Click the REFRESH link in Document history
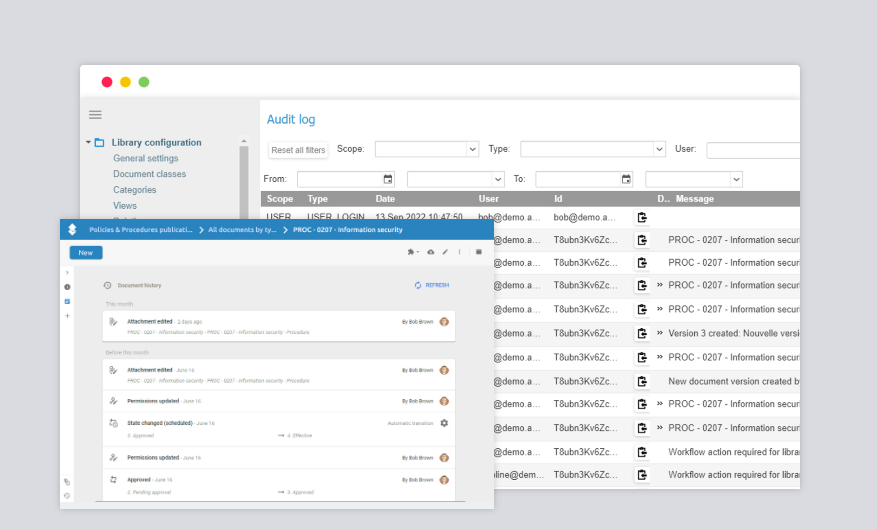This screenshot has height=530, width=877. tap(432, 285)
